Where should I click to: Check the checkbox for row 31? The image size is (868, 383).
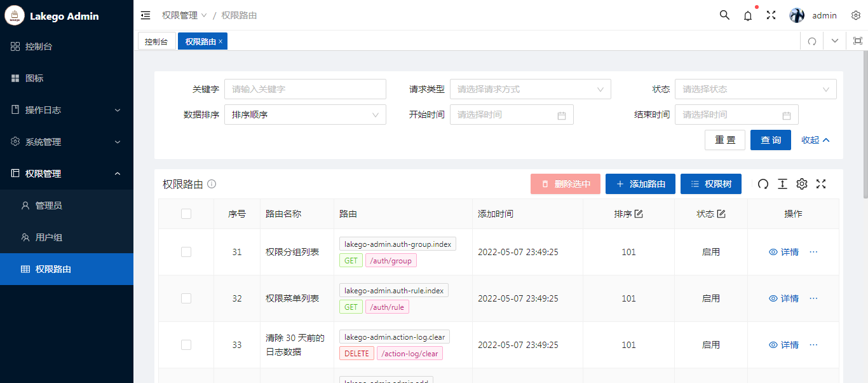point(186,252)
